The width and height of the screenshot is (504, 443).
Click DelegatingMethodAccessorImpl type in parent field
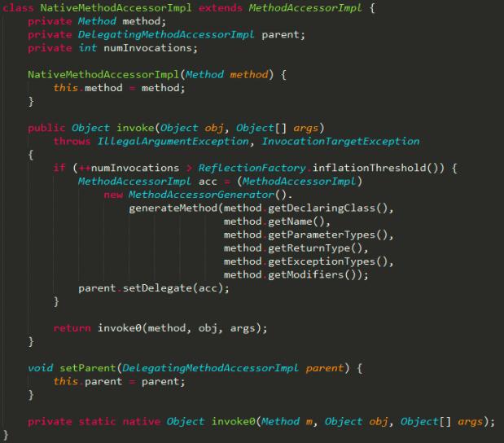point(166,35)
